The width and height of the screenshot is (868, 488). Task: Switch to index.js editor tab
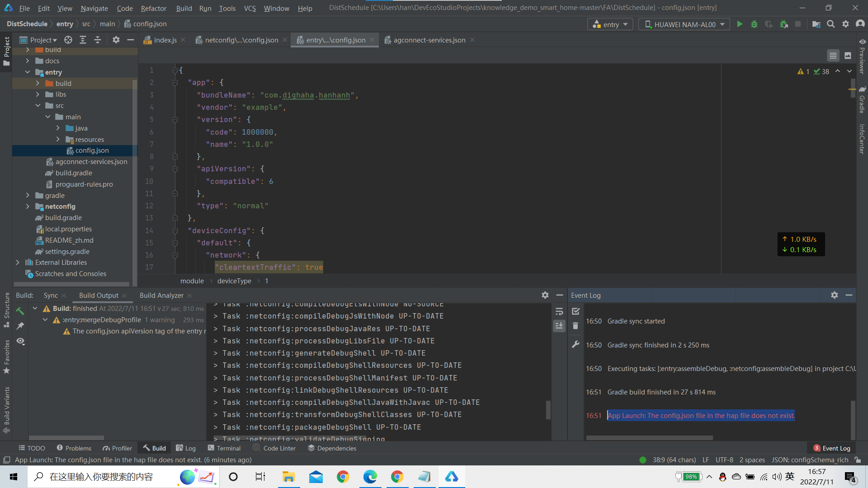coord(165,40)
